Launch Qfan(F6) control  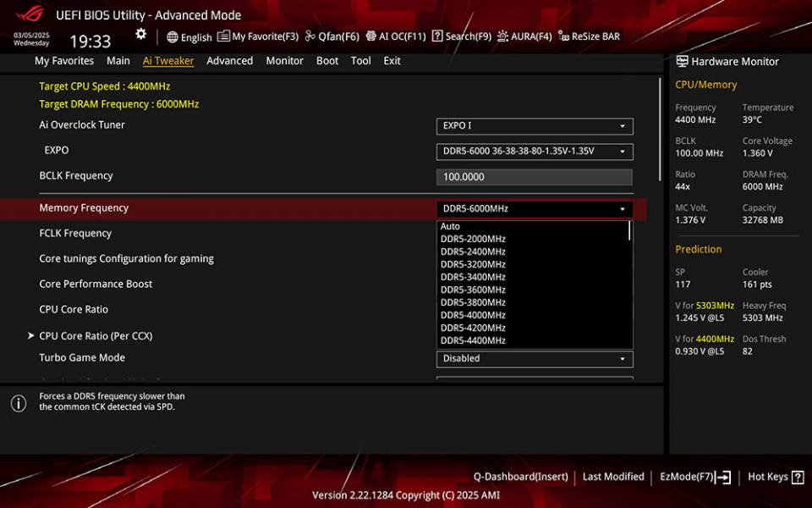click(338, 36)
